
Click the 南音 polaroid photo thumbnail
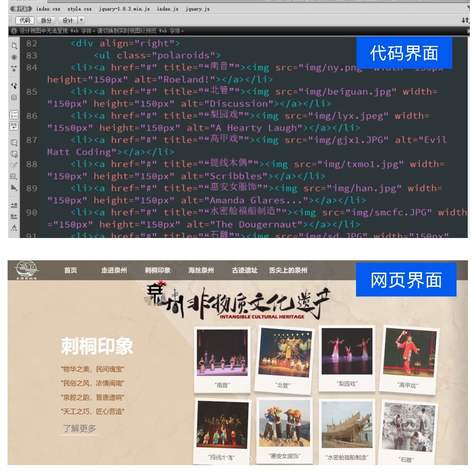(222, 353)
